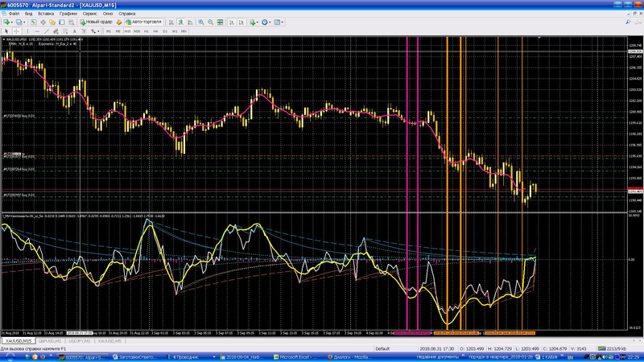The height and width of the screenshot is (362, 644).
Task: Select the horizontal line drawing tool
Action: click(37, 31)
